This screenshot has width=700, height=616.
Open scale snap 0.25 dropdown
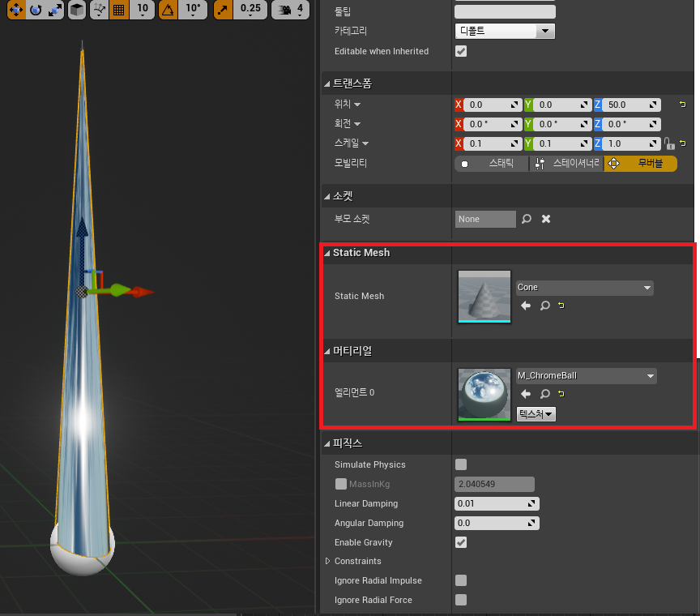click(x=250, y=10)
